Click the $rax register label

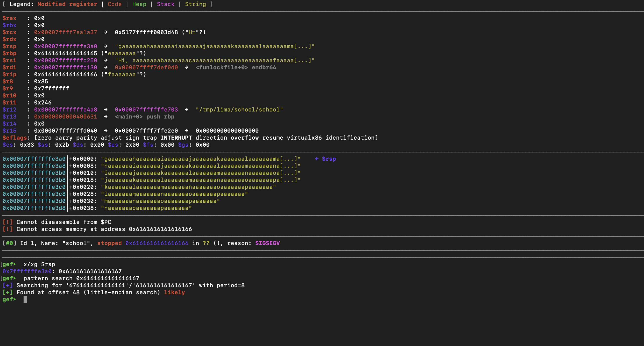click(9, 18)
